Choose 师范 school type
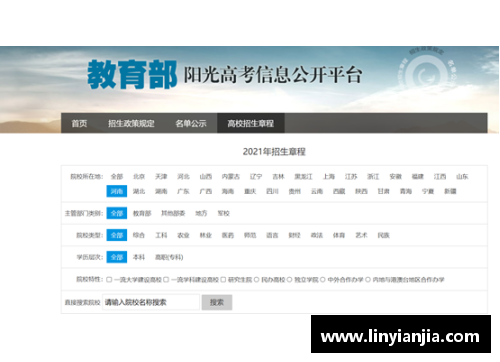Image resolution: width=500 pixels, height=362 pixels. [x=250, y=235]
